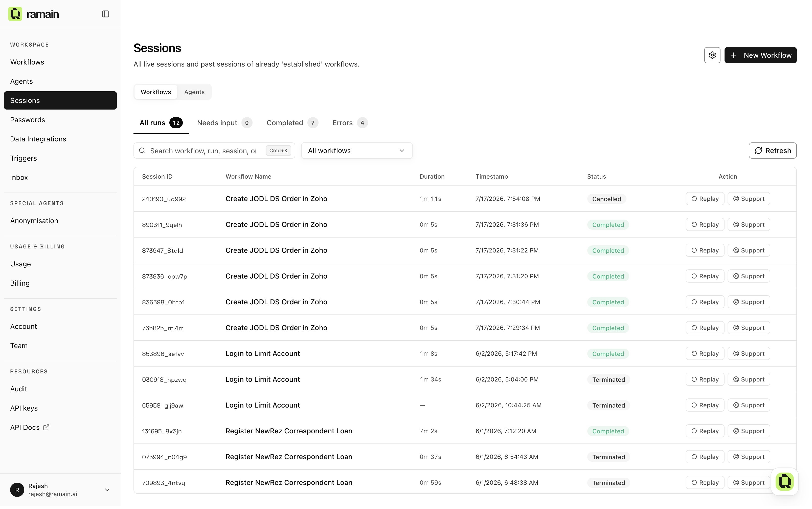Contact Support for session 853896_sefvv
Viewport: 812px width, 509px height.
[x=749, y=353]
